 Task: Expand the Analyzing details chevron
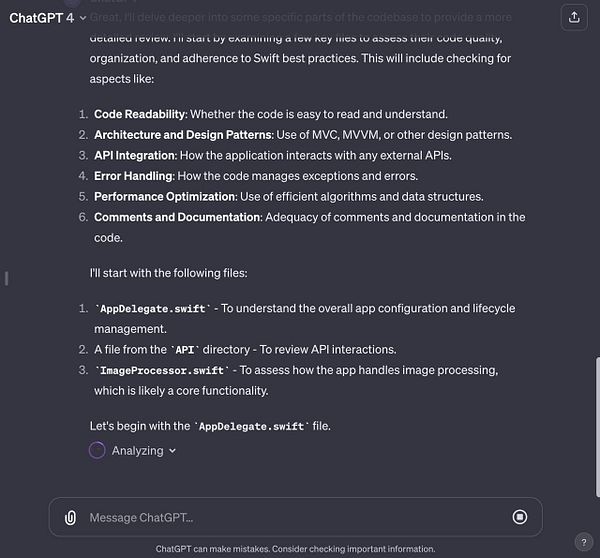coord(172,451)
